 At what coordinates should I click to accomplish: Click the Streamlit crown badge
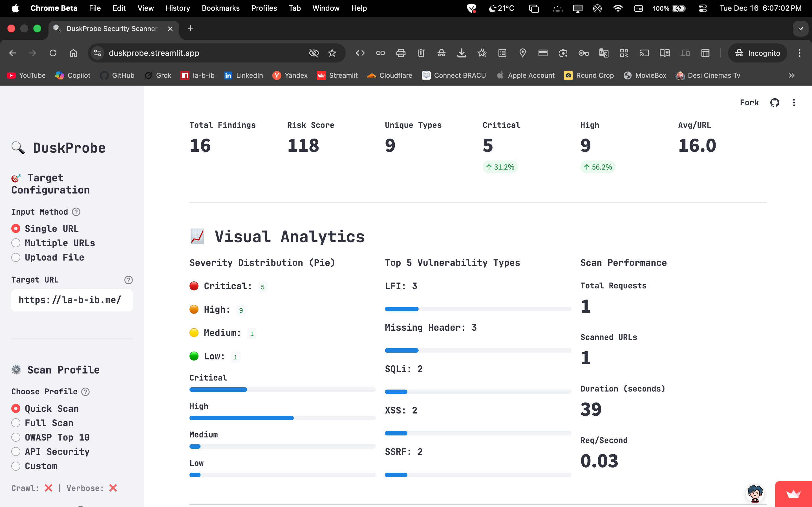[793, 494]
